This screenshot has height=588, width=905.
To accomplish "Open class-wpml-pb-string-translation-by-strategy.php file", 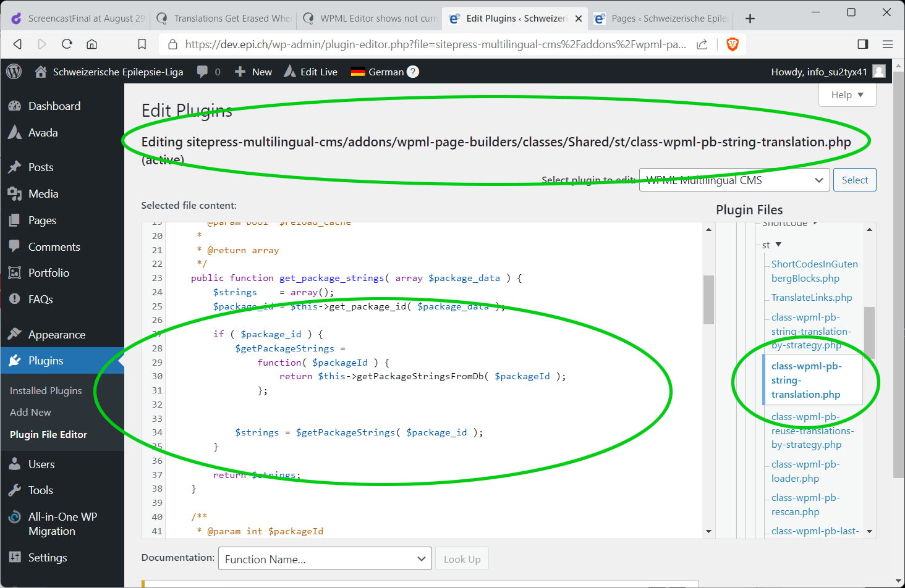I will [x=811, y=331].
